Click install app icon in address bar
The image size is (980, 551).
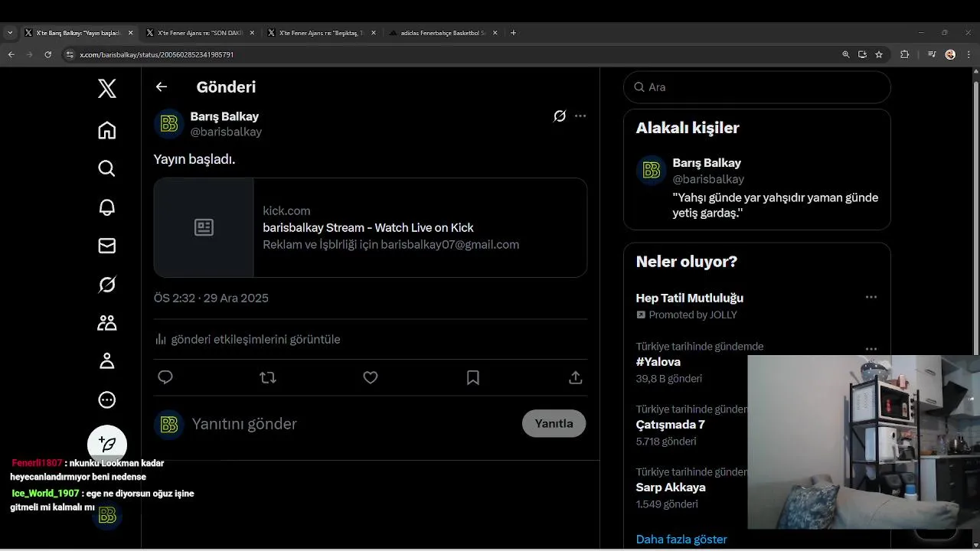coord(862,54)
